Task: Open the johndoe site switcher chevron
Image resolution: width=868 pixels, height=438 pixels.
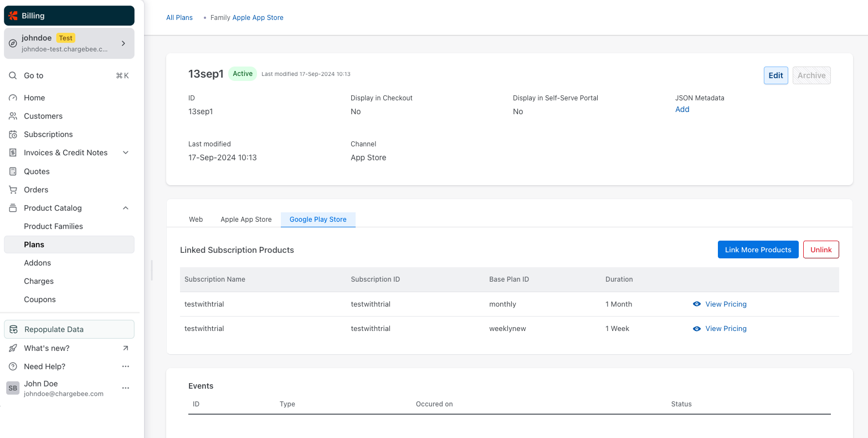Action: pyautogui.click(x=124, y=43)
